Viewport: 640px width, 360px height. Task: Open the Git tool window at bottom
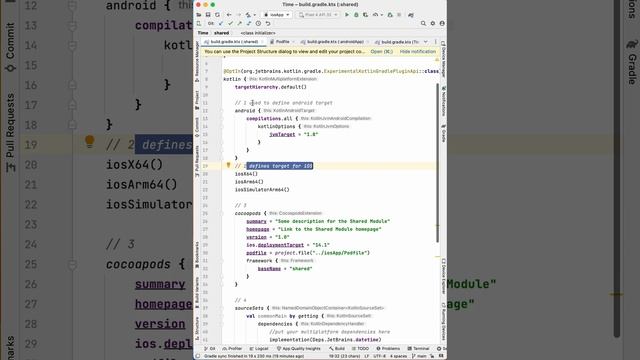[x=210, y=349]
